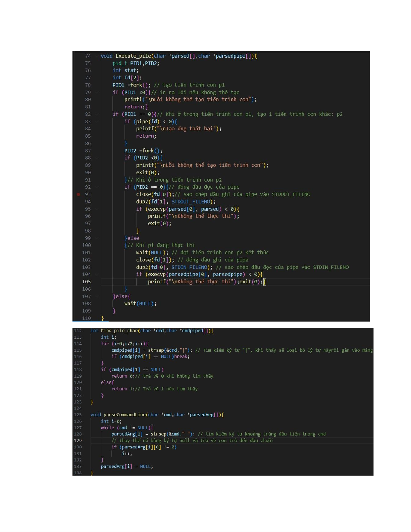This screenshot has width=411, height=532.
Task: Remove the red breakpoint dot at line 93
Action: point(79,194)
